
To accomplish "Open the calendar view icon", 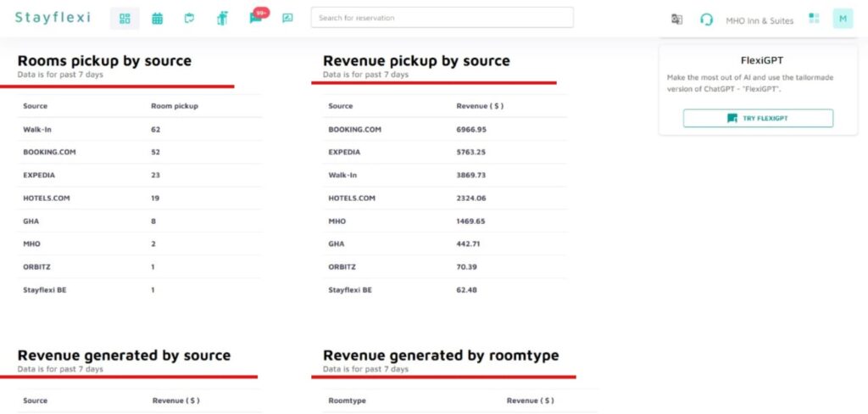I will [x=157, y=19].
